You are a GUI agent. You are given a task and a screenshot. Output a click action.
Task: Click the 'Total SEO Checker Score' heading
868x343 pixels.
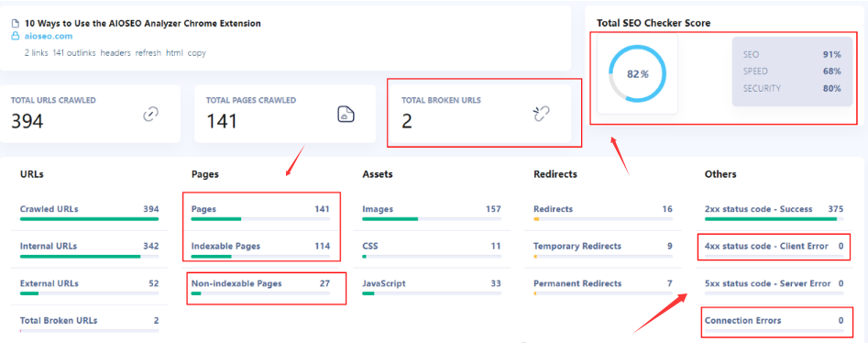pos(654,23)
